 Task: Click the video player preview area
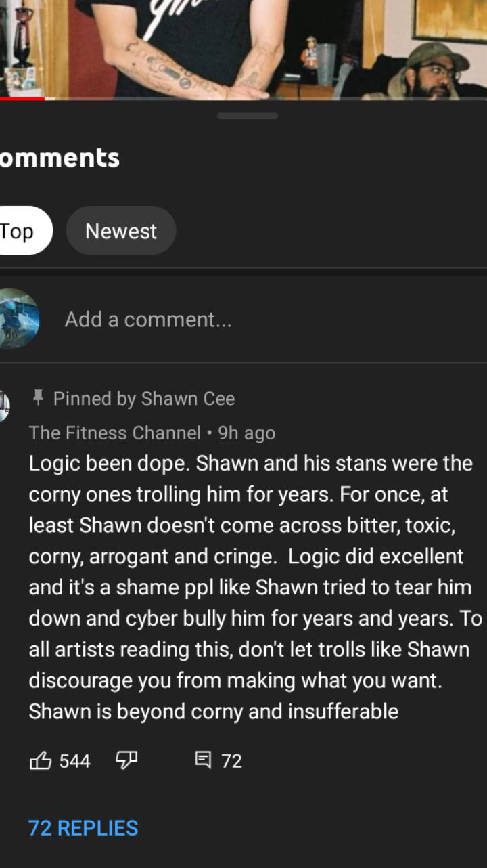coord(243,47)
